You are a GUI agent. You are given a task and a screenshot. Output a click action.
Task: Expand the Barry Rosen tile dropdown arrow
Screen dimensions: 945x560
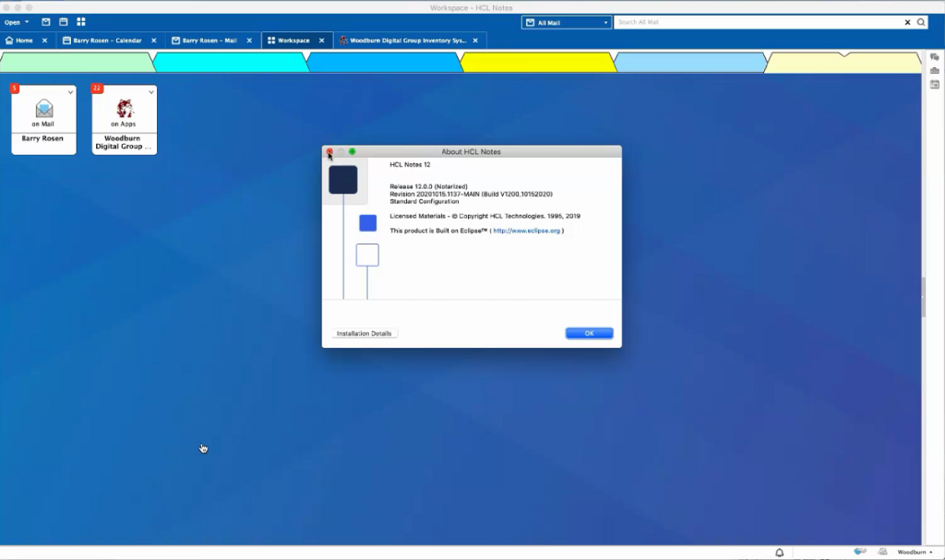70,91
